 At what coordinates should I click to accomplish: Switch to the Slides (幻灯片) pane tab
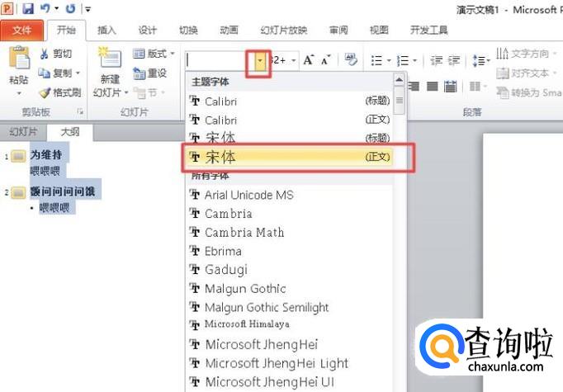tap(23, 132)
